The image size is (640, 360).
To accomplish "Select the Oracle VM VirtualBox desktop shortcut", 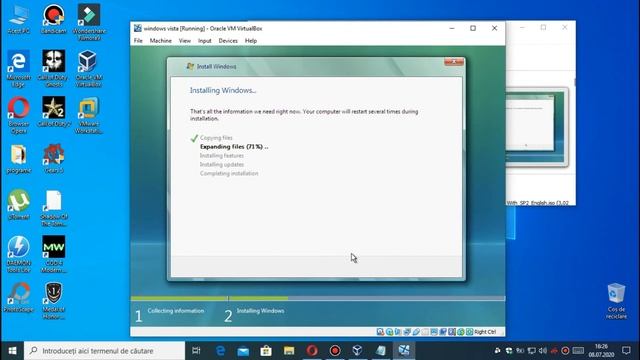I will tap(89, 69).
